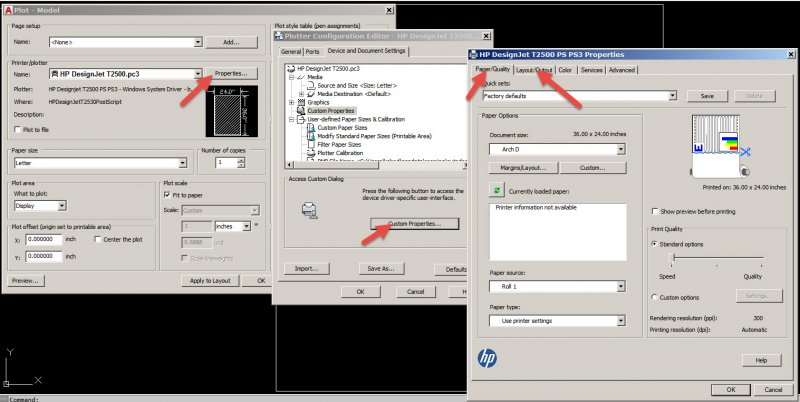Open the Services tab
Screen dimensions: 800x402
click(x=592, y=70)
